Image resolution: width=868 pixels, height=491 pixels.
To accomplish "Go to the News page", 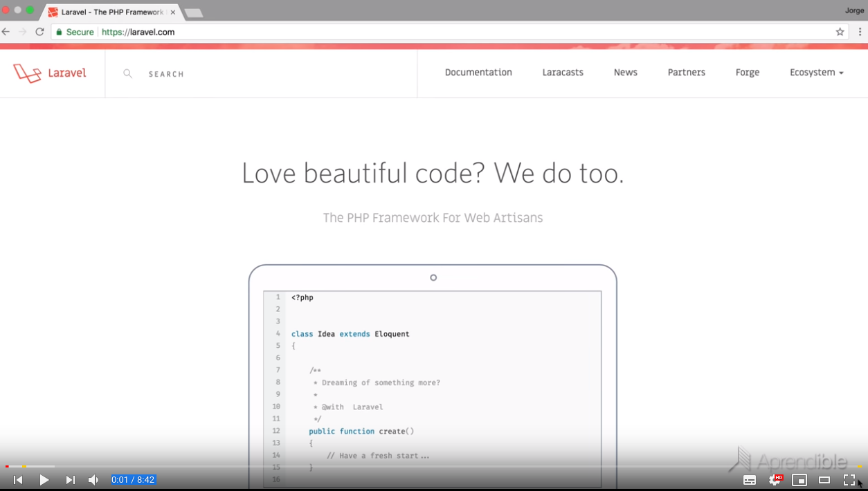I will [x=626, y=73].
